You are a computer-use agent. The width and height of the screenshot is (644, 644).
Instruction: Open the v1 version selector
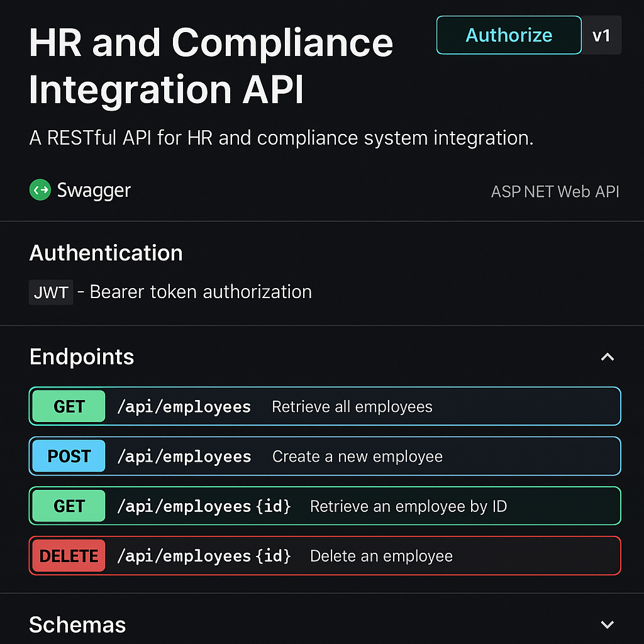pyautogui.click(x=601, y=35)
